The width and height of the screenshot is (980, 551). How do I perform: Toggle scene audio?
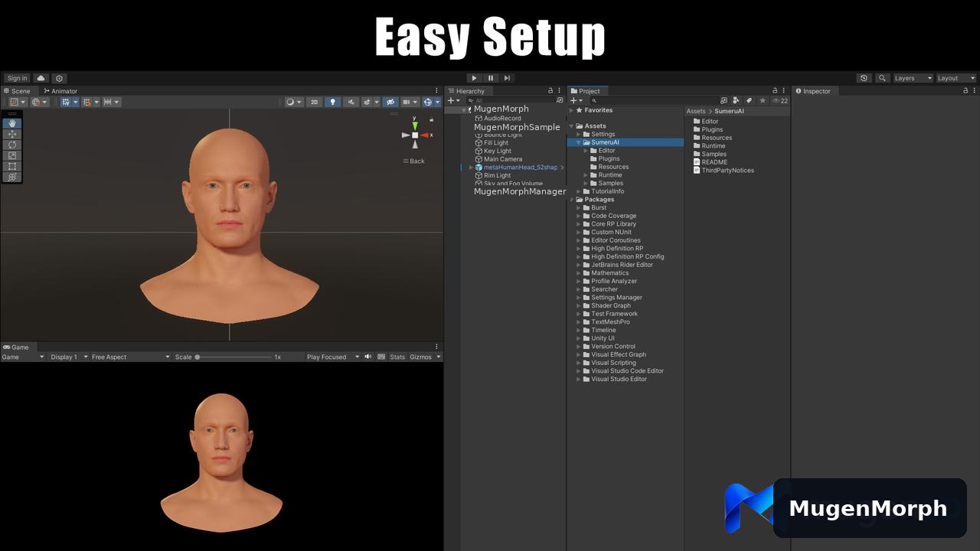(351, 102)
